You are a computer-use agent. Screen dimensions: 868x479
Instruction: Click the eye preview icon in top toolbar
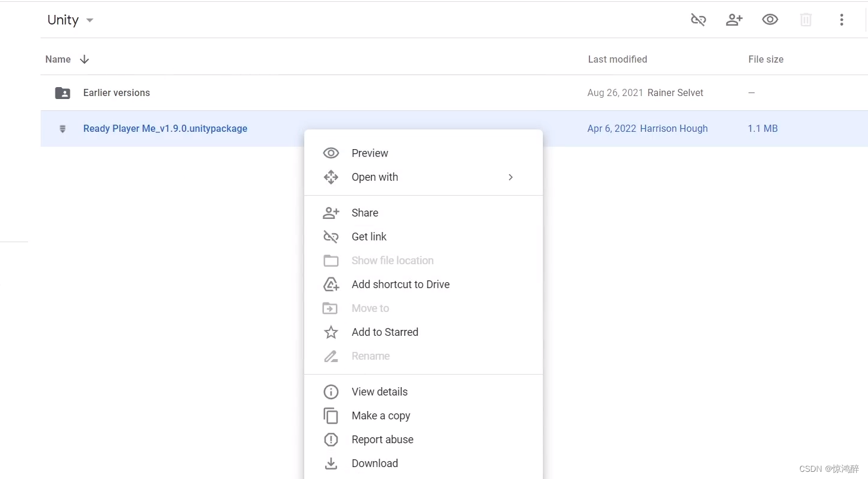770,20
